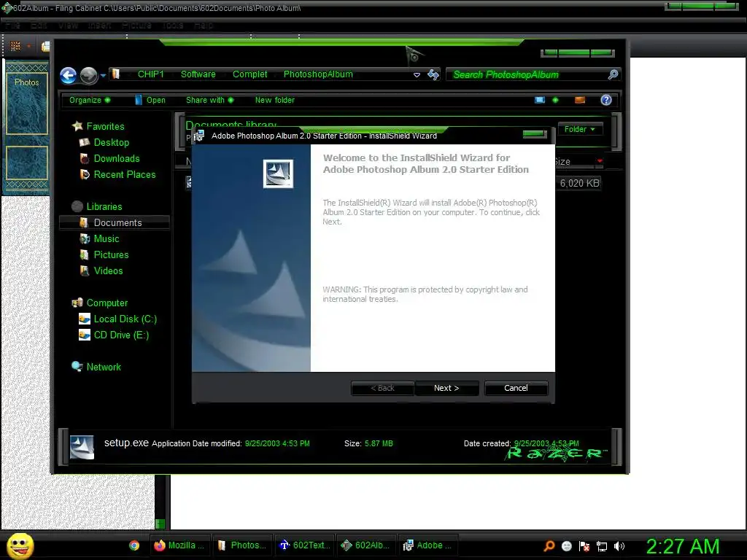The height and width of the screenshot is (560, 747).
Task: Click the Network globe icon
Action: [x=77, y=366]
